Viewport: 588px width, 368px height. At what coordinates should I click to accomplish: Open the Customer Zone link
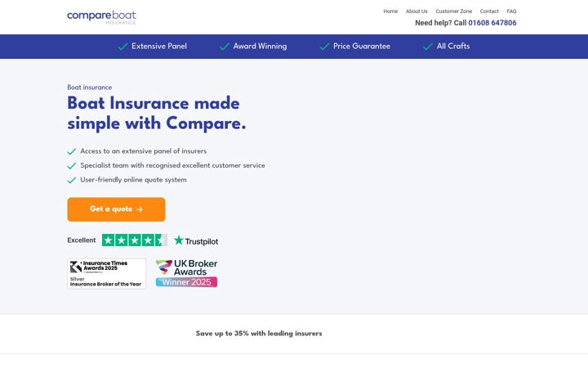pos(454,11)
